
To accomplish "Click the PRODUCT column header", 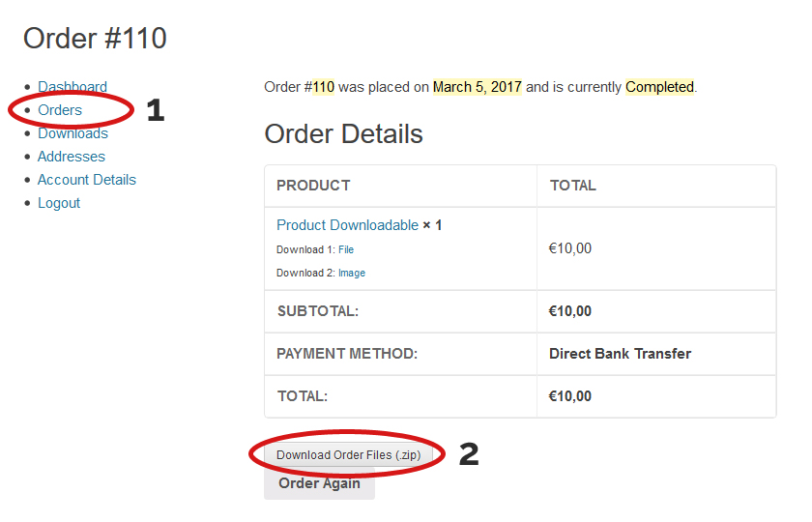I will (313, 186).
